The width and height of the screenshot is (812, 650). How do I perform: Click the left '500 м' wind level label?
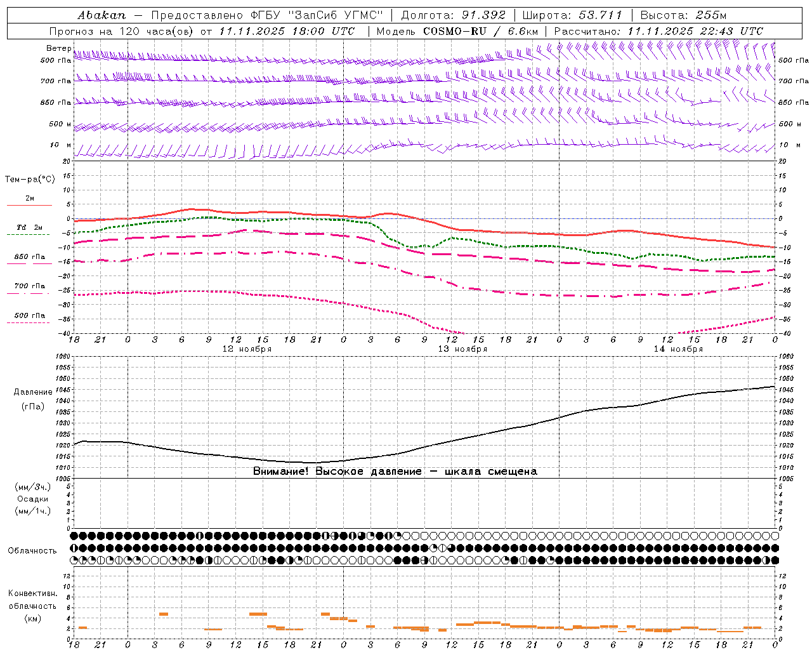(60, 124)
